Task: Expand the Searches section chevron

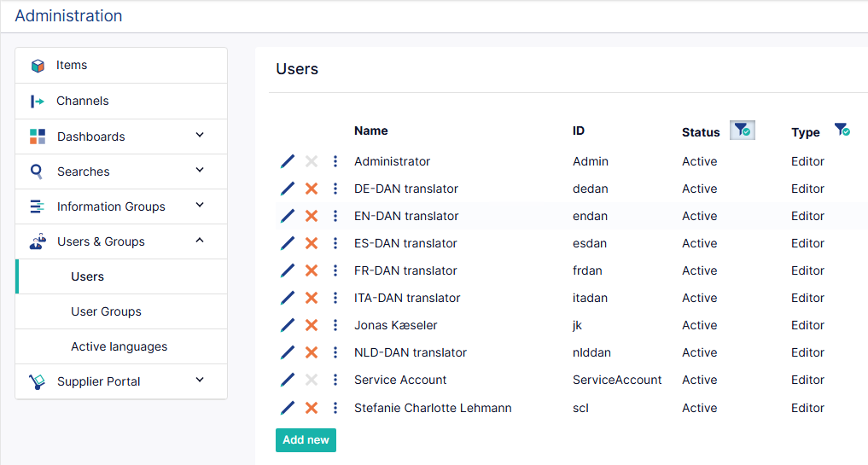Action: pos(200,170)
